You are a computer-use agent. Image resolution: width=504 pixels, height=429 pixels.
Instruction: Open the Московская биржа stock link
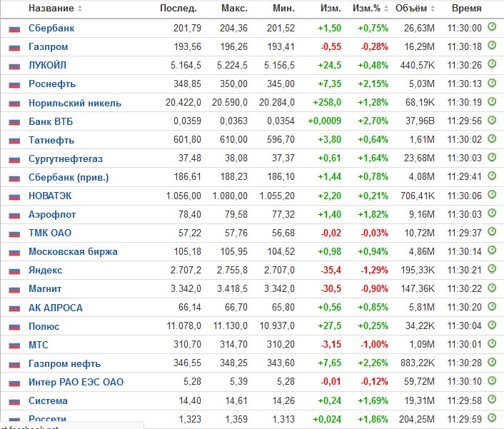[x=73, y=251]
